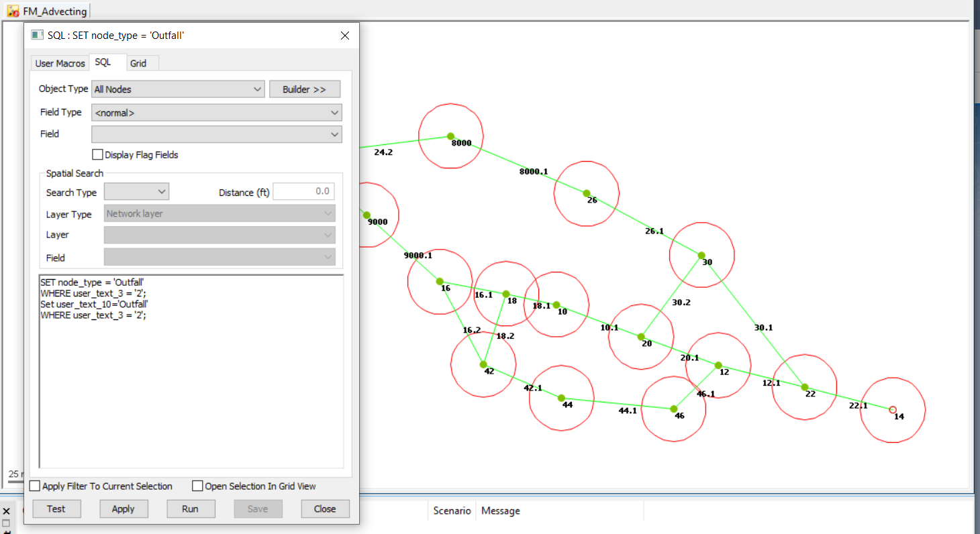Select node 9000 on the network map

coord(366,213)
